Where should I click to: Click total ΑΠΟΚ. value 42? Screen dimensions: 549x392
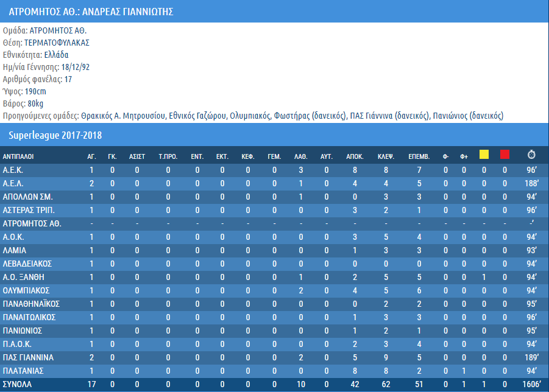355,384
